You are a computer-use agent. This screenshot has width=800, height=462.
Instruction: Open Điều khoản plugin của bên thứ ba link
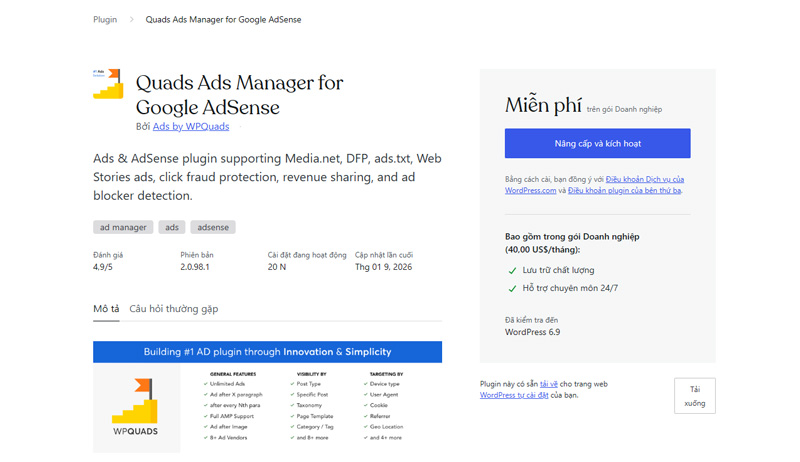coord(624,190)
